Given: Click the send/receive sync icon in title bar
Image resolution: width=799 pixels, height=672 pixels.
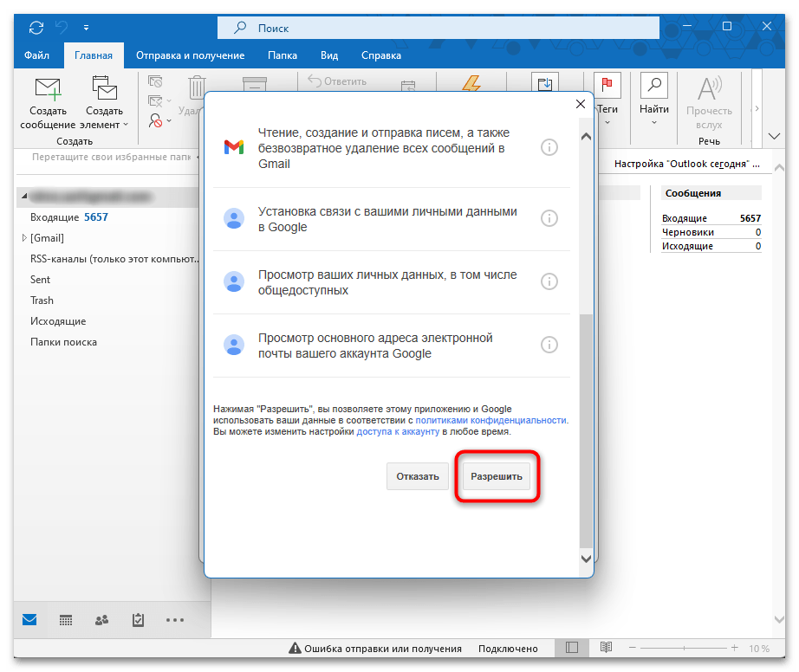Looking at the screenshot, I should click(x=36, y=27).
